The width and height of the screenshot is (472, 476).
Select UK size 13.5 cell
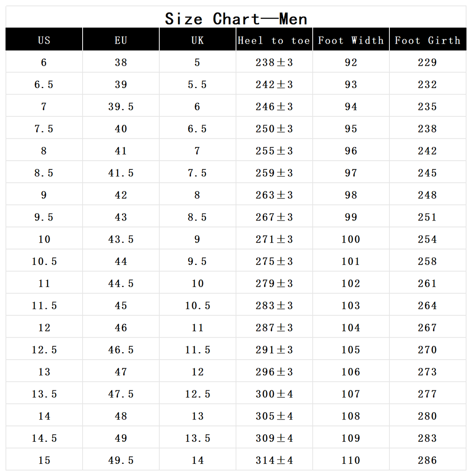tap(197, 437)
